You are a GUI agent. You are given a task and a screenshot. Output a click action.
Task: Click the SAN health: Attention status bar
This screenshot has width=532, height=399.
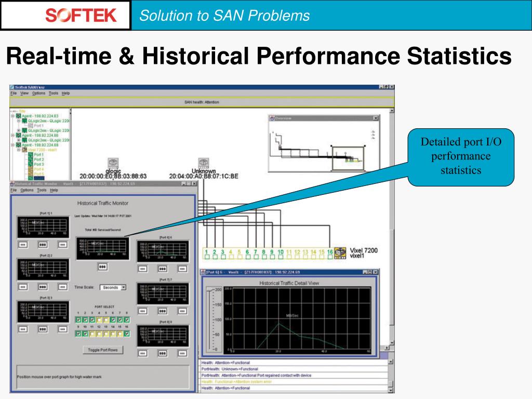[202, 102]
